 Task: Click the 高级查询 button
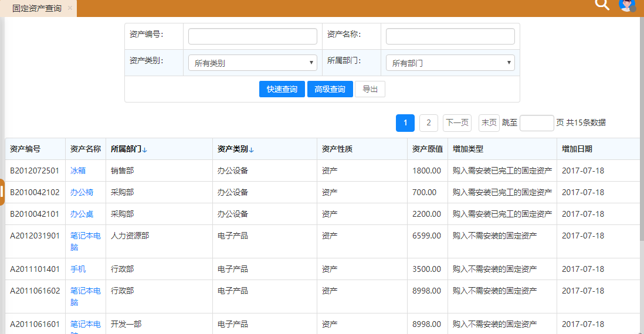pos(330,89)
